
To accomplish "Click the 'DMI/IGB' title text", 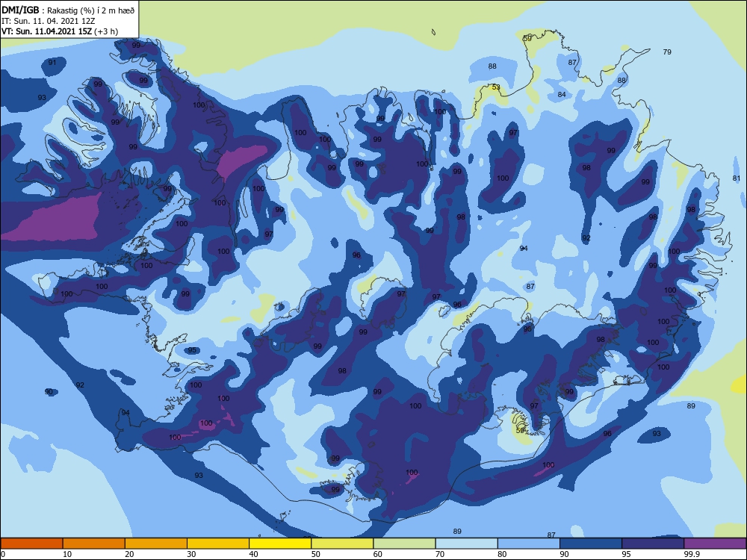I will pos(20,10).
